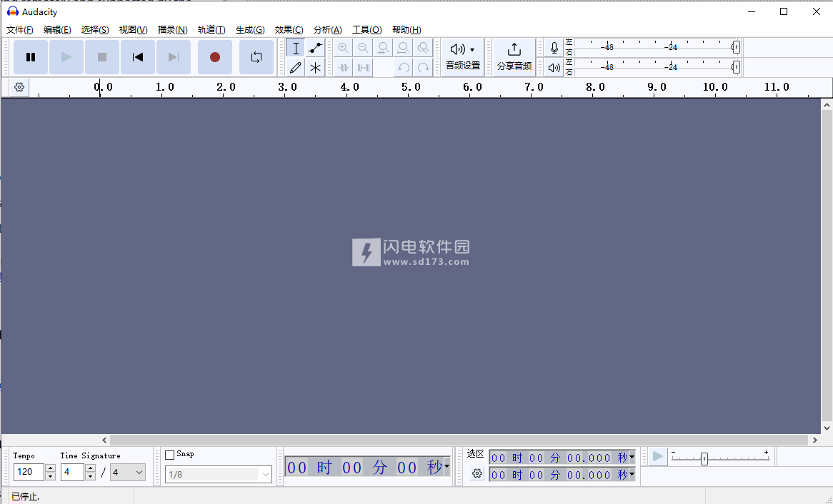Adjust the playback level slider knob
The height and width of the screenshot is (504, 833).
click(x=736, y=67)
